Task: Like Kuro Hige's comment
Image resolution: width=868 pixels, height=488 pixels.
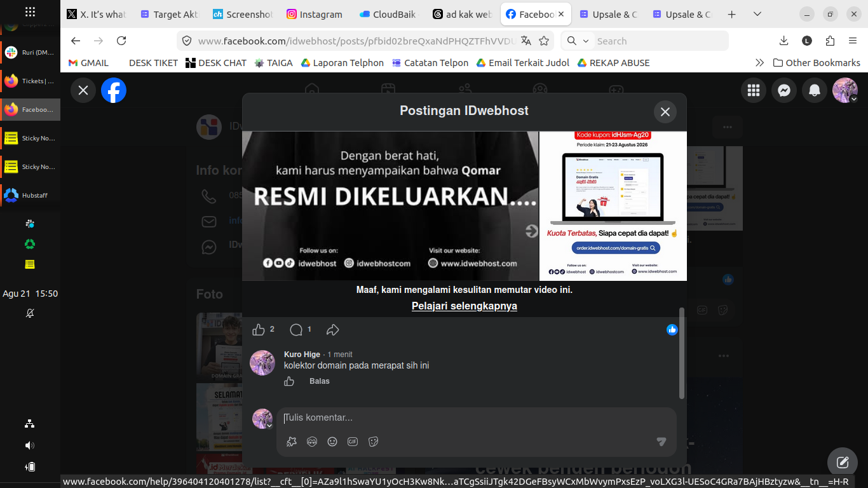Action: pyautogui.click(x=289, y=381)
